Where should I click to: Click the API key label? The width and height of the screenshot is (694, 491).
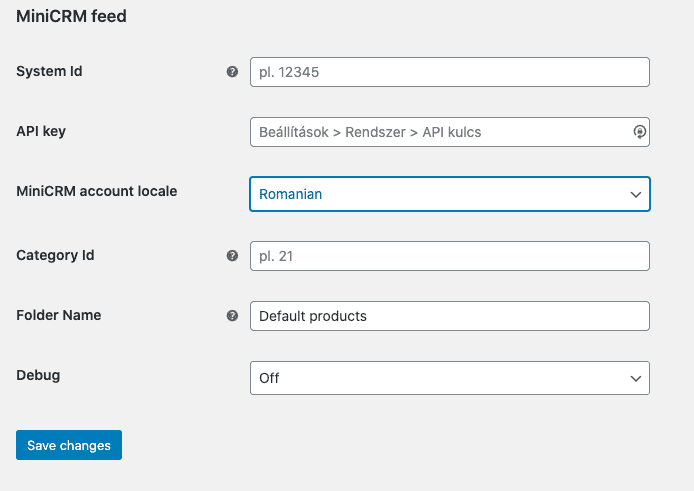click(41, 131)
